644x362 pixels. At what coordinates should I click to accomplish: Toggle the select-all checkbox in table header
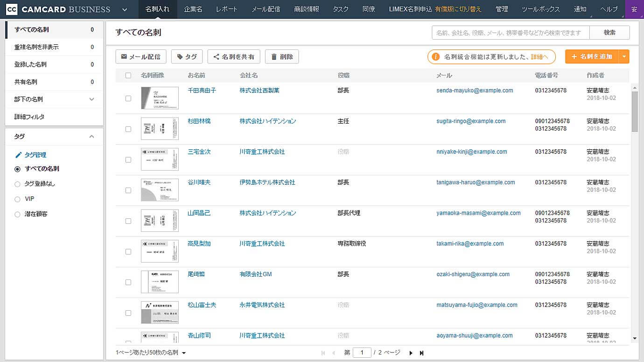click(128, 75)
